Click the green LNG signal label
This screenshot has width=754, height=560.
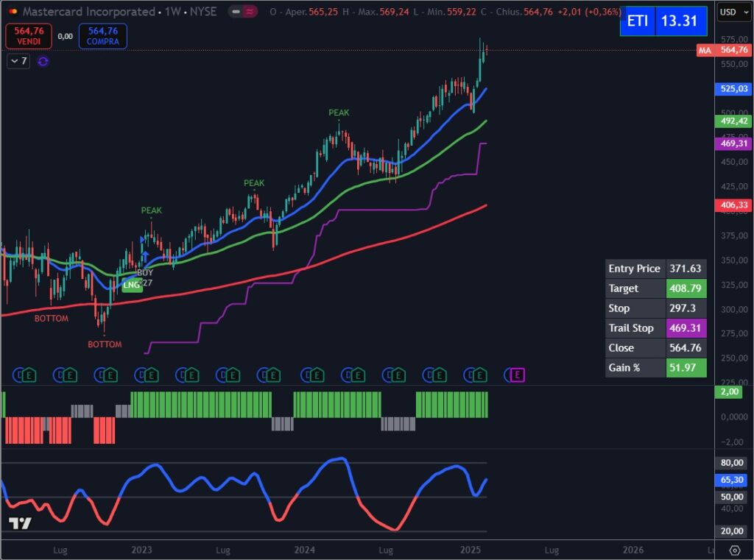pyautogui.click(x=132, y=285)
